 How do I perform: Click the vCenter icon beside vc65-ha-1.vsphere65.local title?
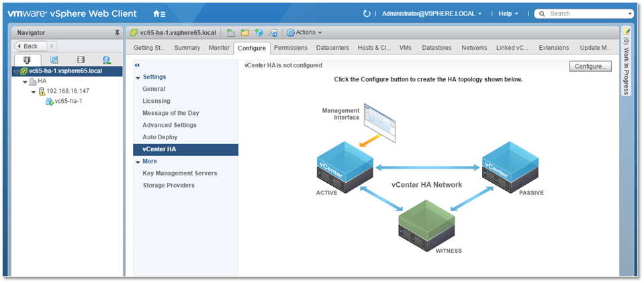pyautogui.click(x=134, y=32)
